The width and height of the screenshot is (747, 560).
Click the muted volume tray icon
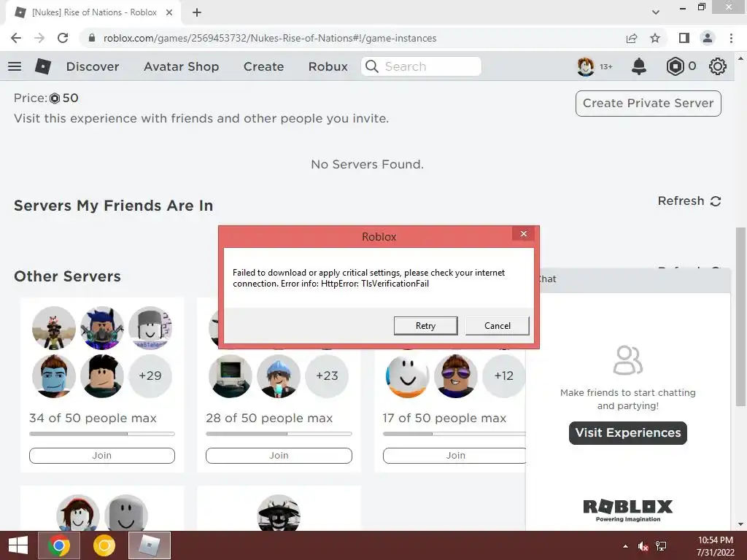[x=643, y=546]
